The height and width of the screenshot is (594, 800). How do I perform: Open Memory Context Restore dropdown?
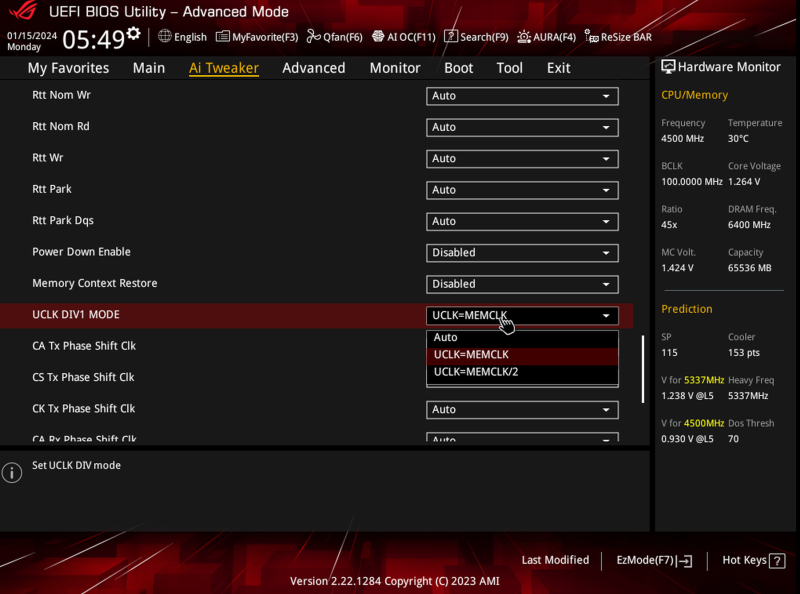(522, 284)
